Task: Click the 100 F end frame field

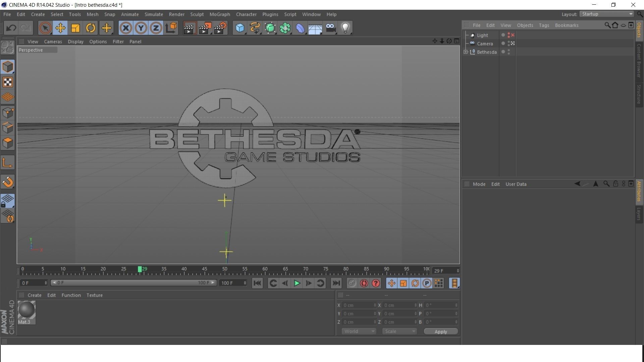Action: click(233, 283)
